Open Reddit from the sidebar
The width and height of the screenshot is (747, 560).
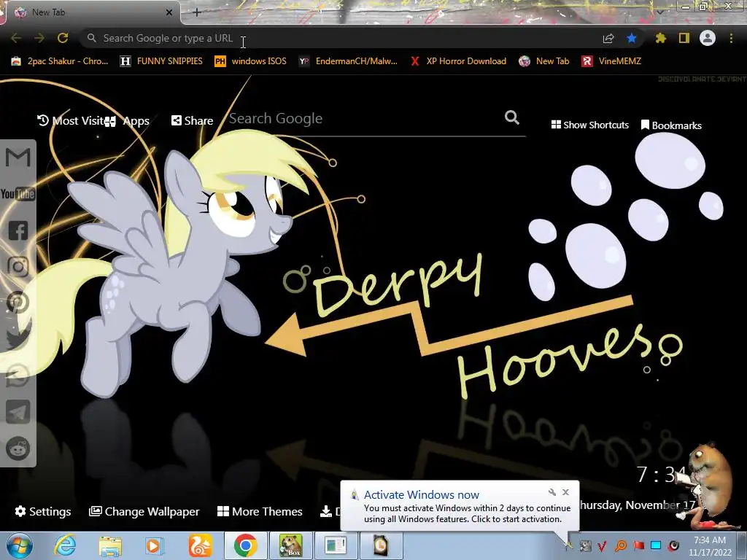coord(18,448)
